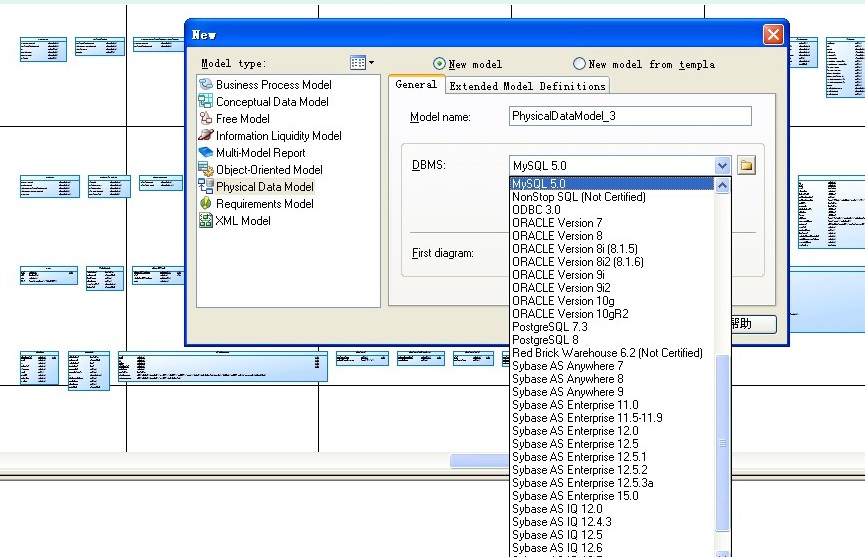Image resolution: width=865 pixels, height=558 pixels.
Task: Choose Sybase AS Enterprise 11.5-11.9
Action: [x=612, y=417]
